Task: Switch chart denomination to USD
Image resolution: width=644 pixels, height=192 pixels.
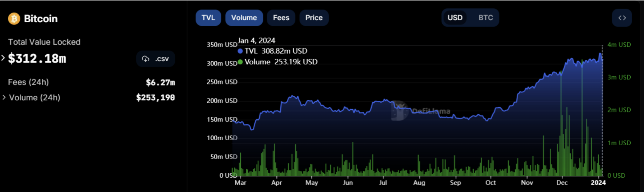Action: tap(455, 18)
